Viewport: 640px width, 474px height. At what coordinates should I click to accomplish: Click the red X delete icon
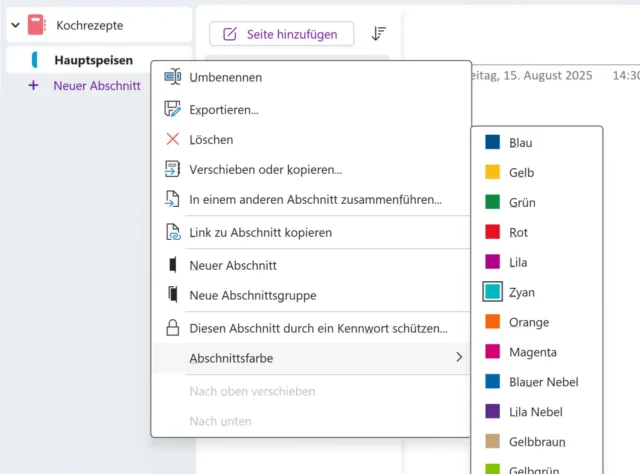pos(172,140)
